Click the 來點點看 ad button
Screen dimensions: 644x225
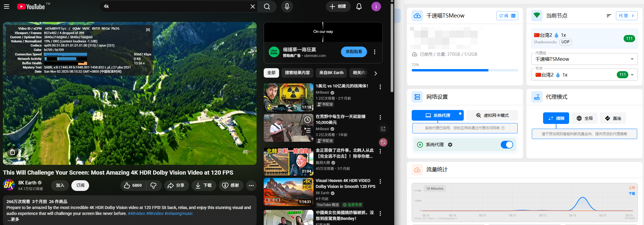coord(354,52)
